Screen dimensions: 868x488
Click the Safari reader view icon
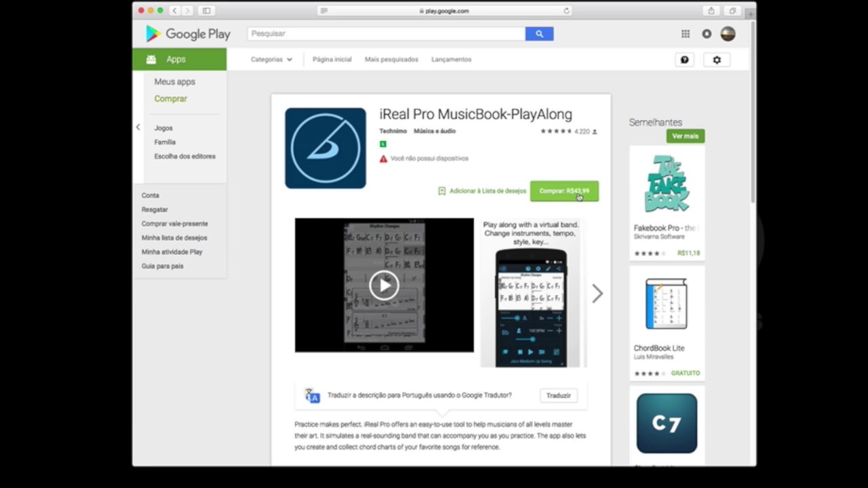[323, 11]
